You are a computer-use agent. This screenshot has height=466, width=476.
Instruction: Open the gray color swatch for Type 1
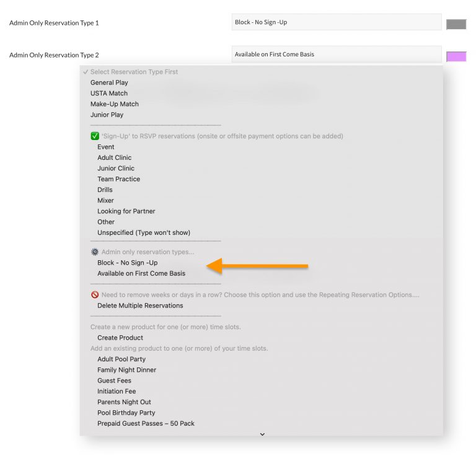(456, 24)
